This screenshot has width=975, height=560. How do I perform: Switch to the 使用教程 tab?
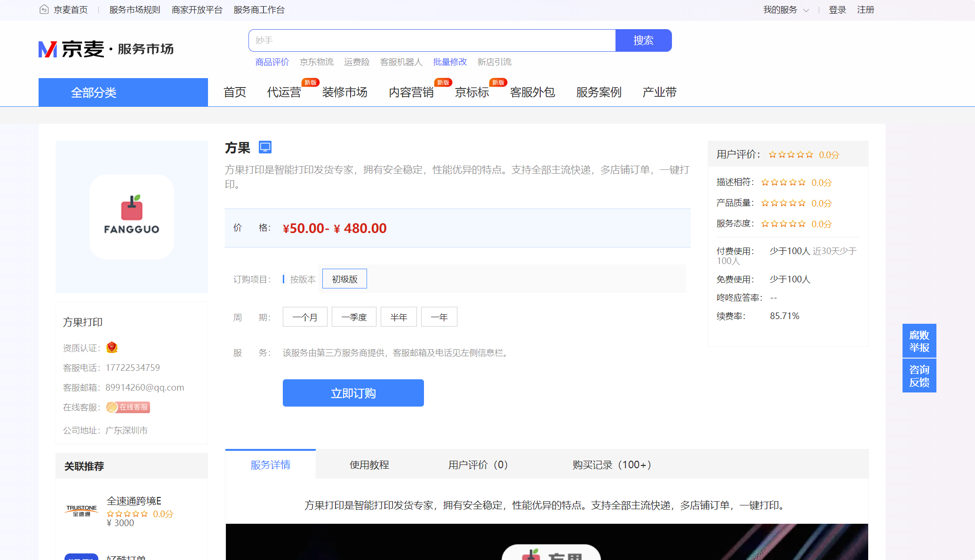[369, 465]
